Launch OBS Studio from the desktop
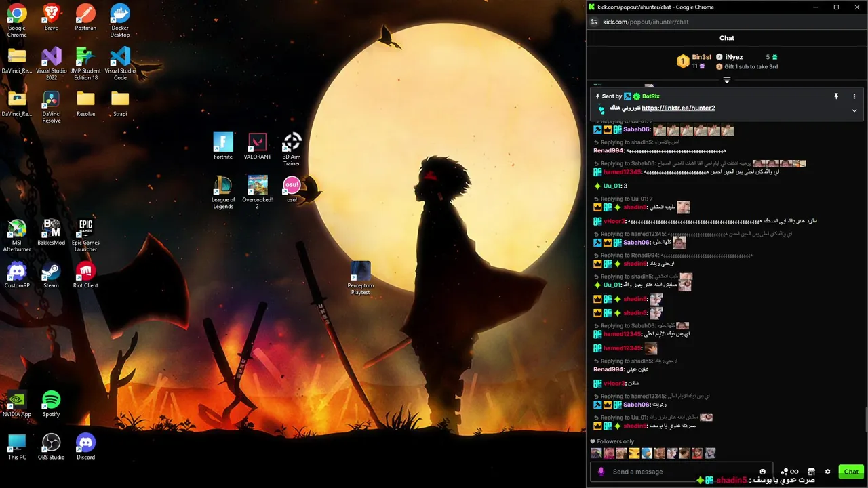 coord(51,447)
